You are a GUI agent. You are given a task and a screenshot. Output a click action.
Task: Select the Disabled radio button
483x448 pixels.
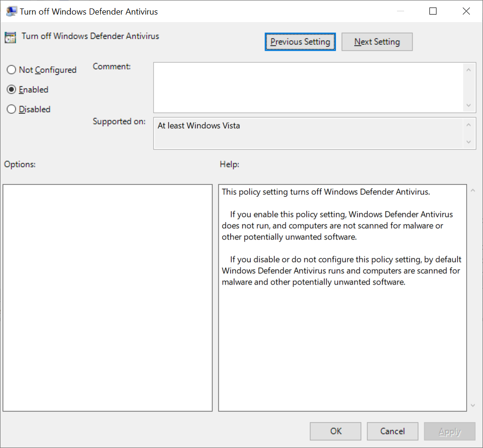(x=11, y=109)
